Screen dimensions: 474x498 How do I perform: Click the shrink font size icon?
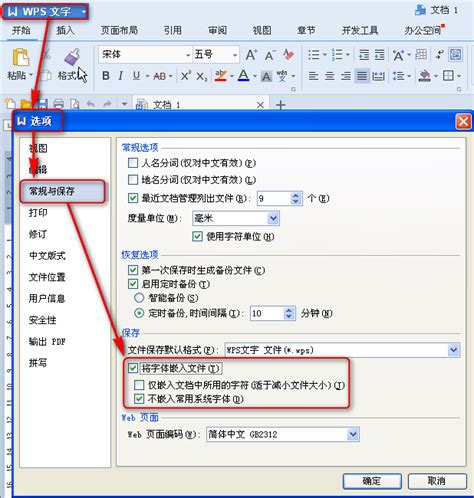point(270,55)
